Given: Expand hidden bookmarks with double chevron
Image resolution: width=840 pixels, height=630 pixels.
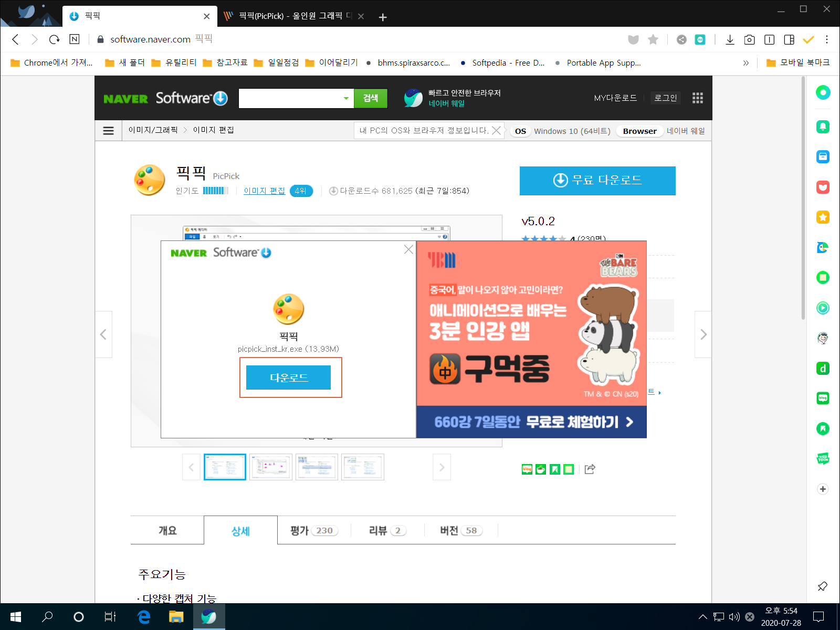Looking at the screenshot, I should pos(746,63).
